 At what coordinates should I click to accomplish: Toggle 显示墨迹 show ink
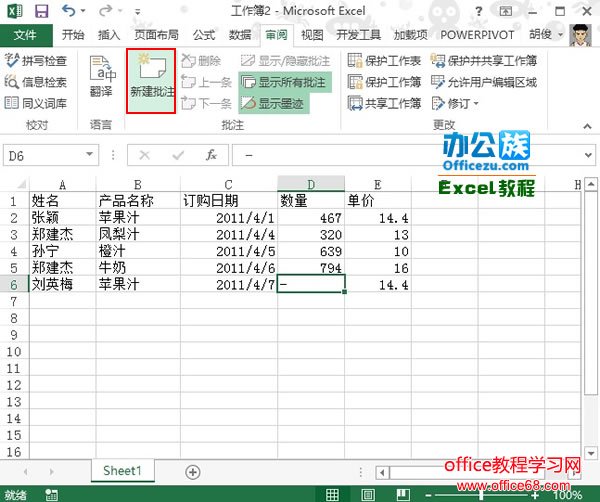tap(273, 103)
